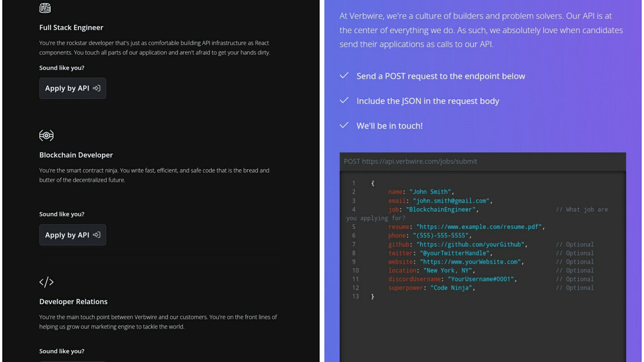Image resolution: width=644 pixels, height=362 pixels.
Task: Click checkmark beside Send a POST request
Action: click(x=344, y=76)
